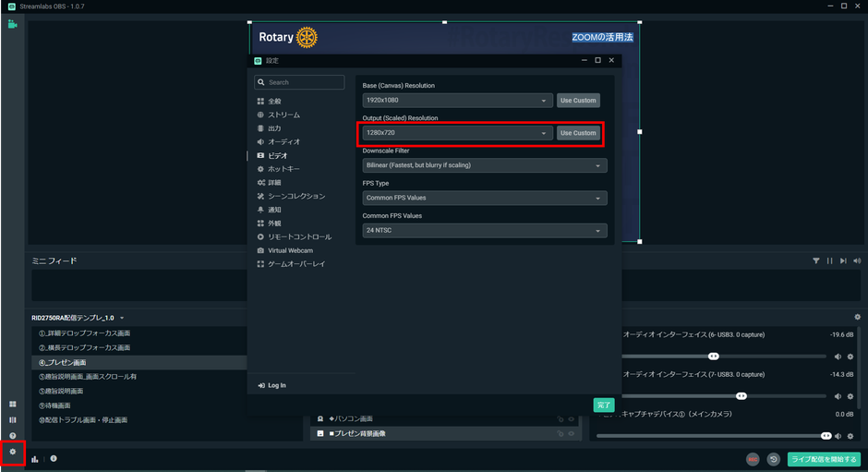Screen dimensions: 868x472
Task: Click the メインカメラ volume slider handle
Action: (826, 436)
